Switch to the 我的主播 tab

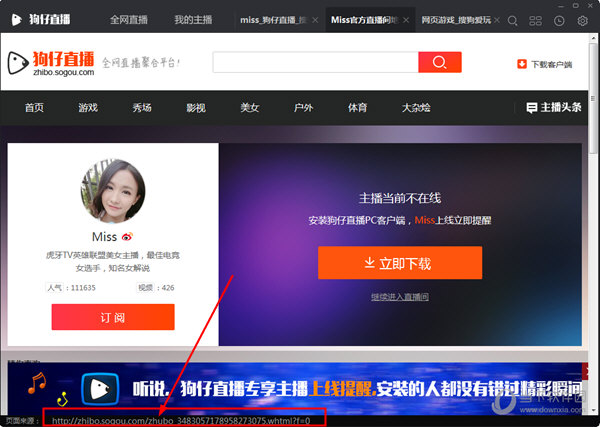[x=193, y=19]
